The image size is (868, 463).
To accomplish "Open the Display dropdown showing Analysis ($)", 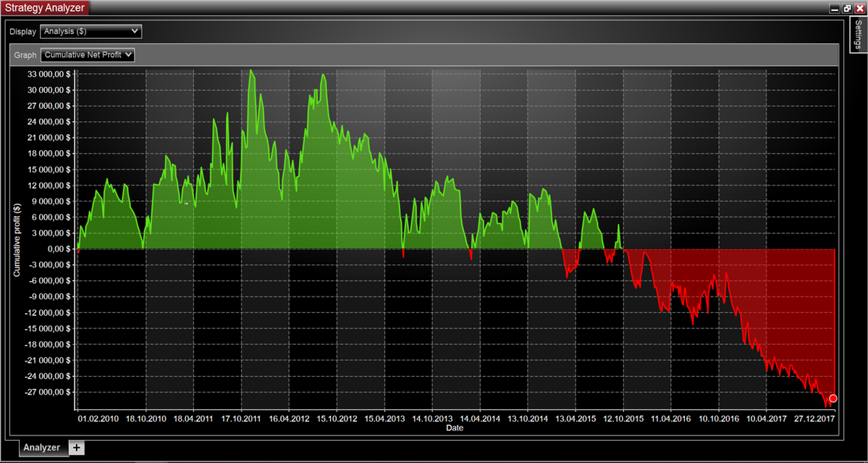I will click(x=91, y=32).
